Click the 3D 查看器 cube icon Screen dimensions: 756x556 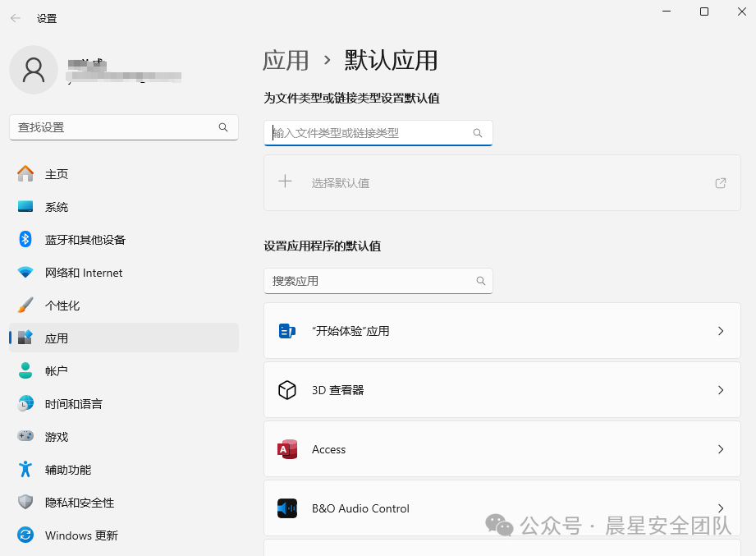click(286, 389)
